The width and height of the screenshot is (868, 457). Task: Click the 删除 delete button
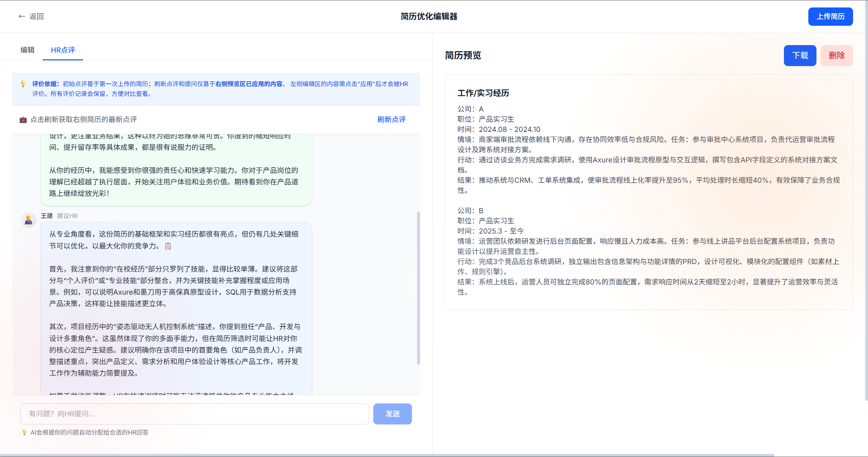tap(836, 55)
